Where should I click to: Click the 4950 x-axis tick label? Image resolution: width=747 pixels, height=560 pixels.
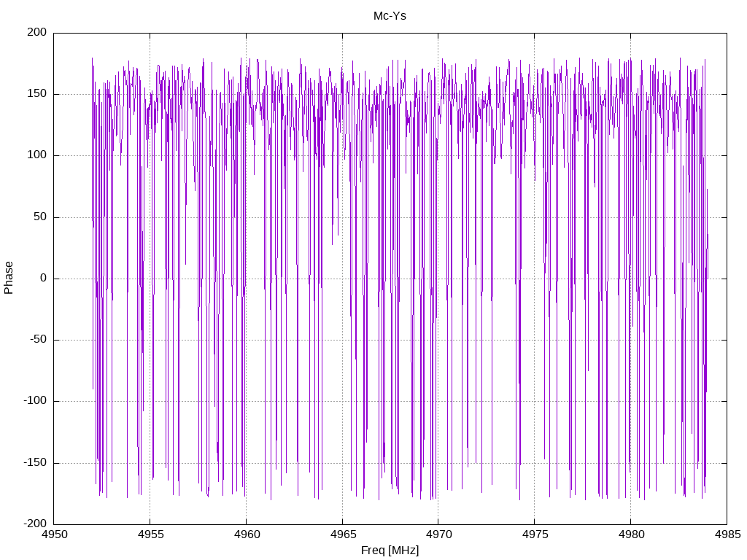click(55, 534)
